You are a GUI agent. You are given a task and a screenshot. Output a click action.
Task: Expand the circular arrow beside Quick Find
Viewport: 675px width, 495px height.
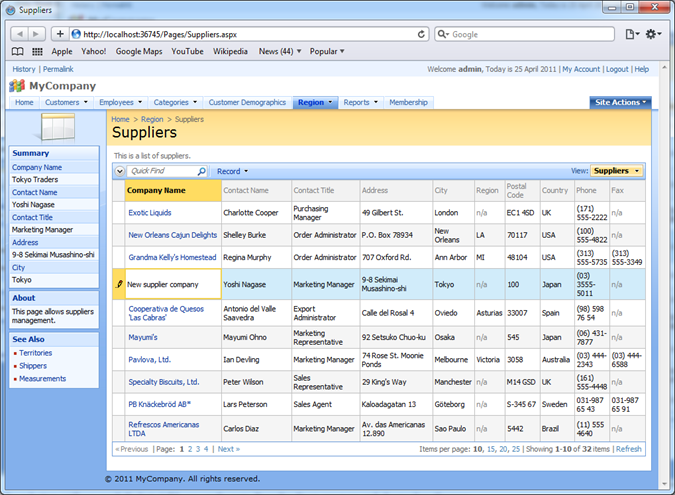(120, 172)
